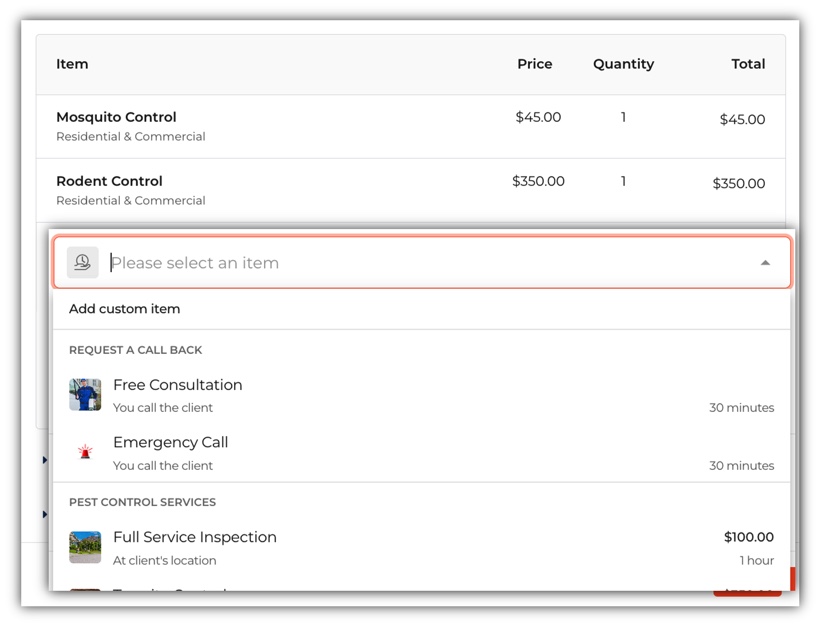The height and width of the screenshot is (624, 824).
Task: Select the Emergency Call option
Action: 171,442
